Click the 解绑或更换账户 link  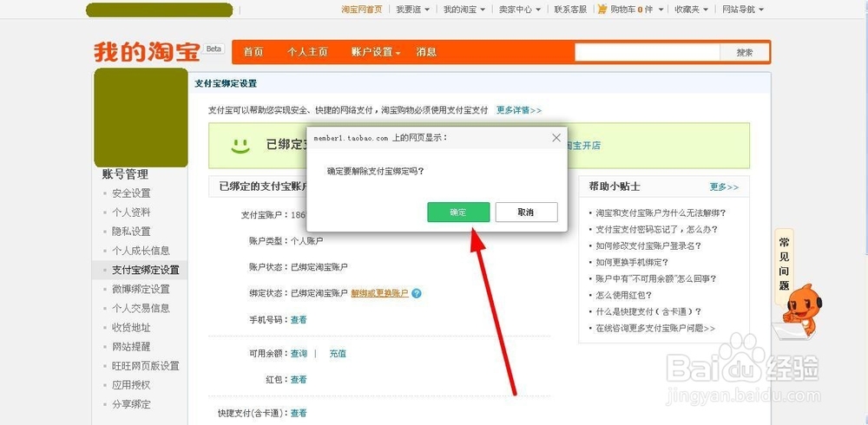click(380, 293)
